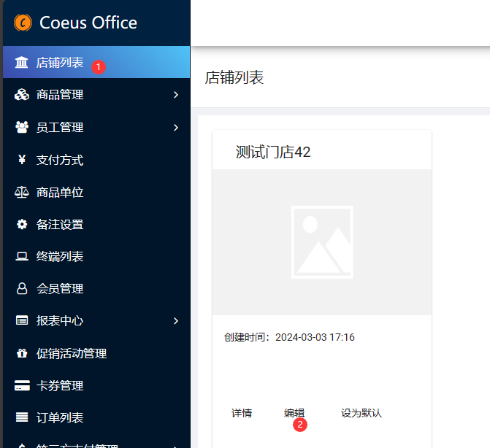The width and height of the screenshot is (490, 448).
Task: Click the people icon for 员工管理
Action: coord(22,127)
